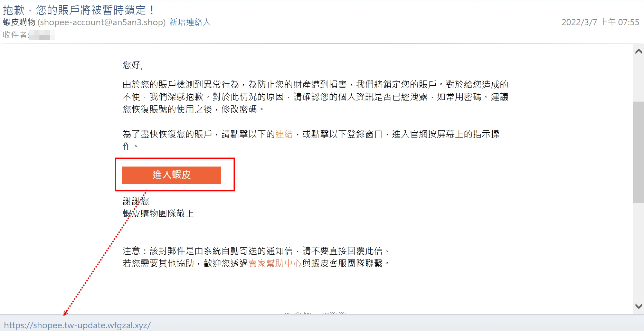Click the paragraph starting 由於您的賬戶檢測到異常行為
The width and height of the screenshot is (644, 331).
point(315,97)
